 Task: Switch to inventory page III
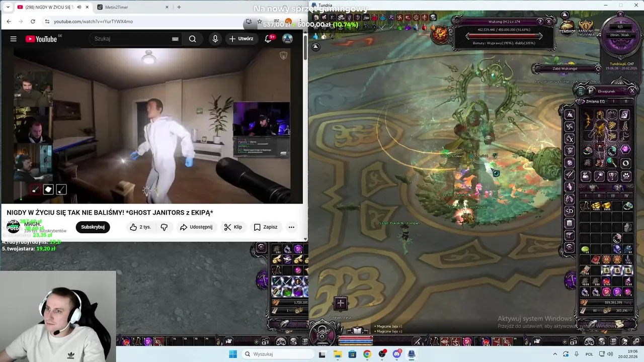click(x=613, y=196)
